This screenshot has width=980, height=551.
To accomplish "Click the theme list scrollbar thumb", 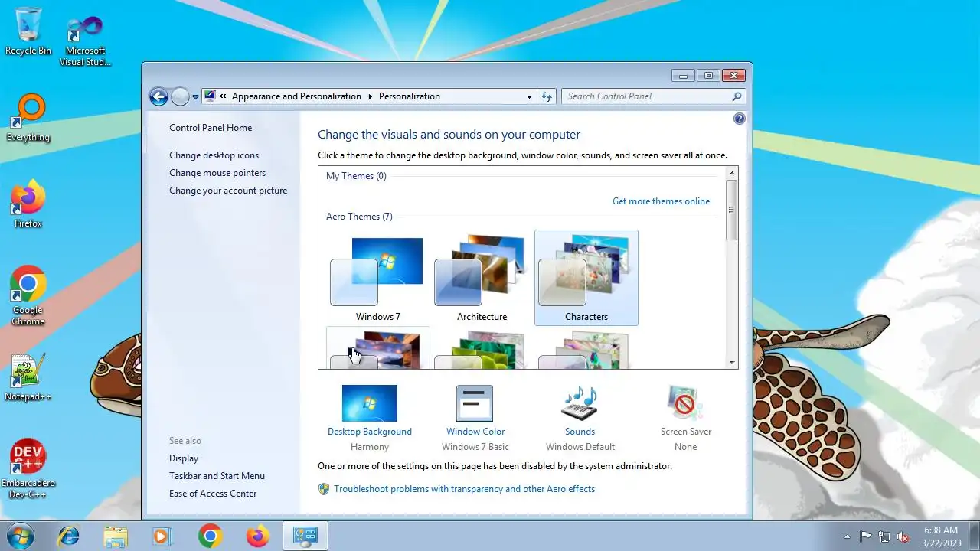I will point(732,210).
